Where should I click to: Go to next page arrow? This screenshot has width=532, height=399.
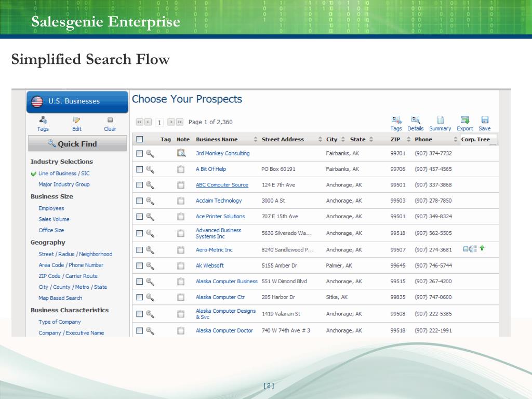click(x=171, y=122)
